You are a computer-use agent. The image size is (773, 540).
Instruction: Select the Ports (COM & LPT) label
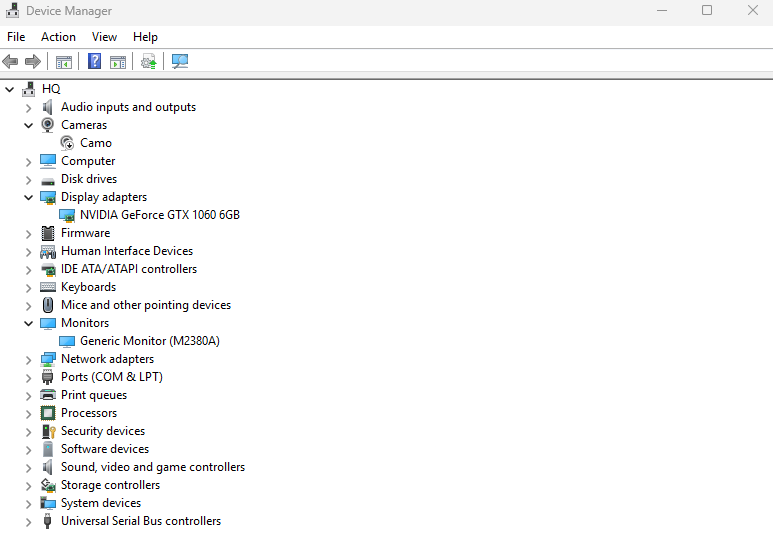point(111,377)
